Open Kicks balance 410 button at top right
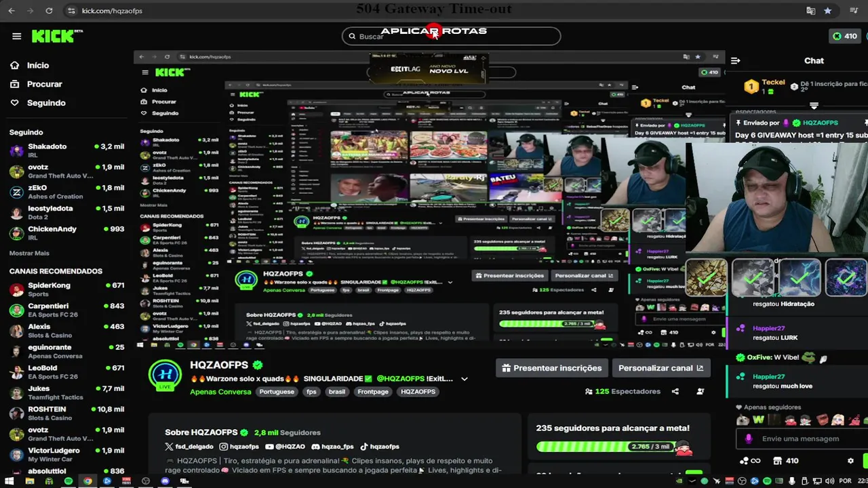Screen dimensions: 868x488 click(845, 36)
